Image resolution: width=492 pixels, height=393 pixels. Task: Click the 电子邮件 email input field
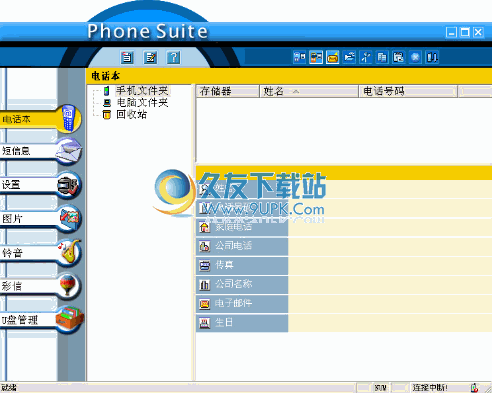(390, 304)
